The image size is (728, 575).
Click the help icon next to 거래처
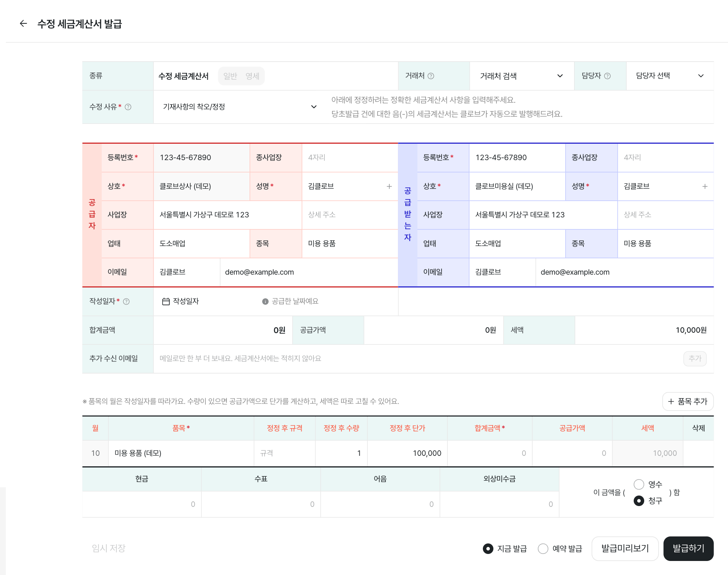click(431, 76)
